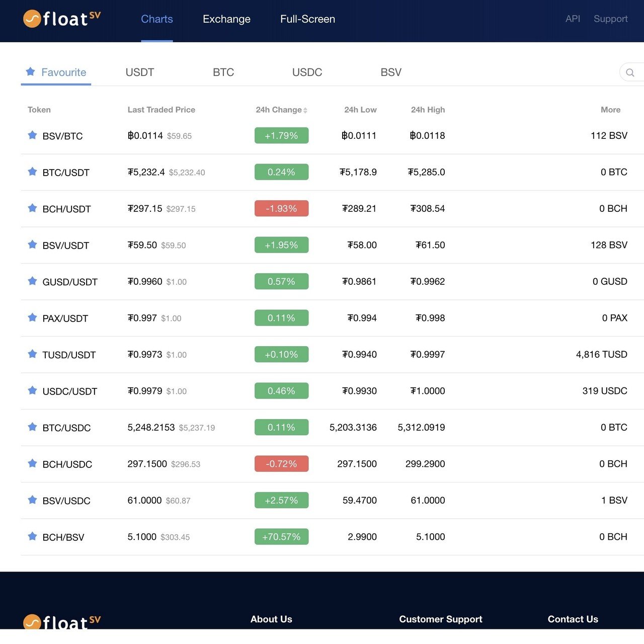Expand details for the TUSD/USDT pair

[601, 354]
